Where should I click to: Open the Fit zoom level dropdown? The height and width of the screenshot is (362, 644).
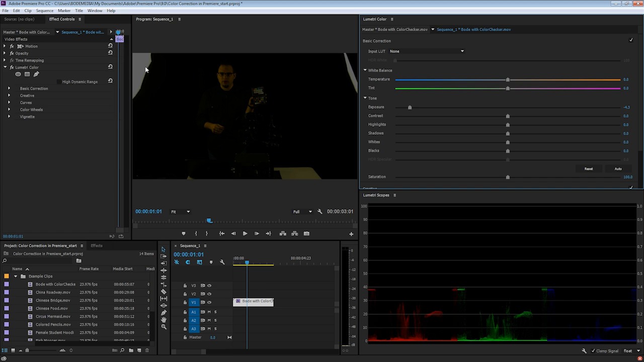(181, 212)
